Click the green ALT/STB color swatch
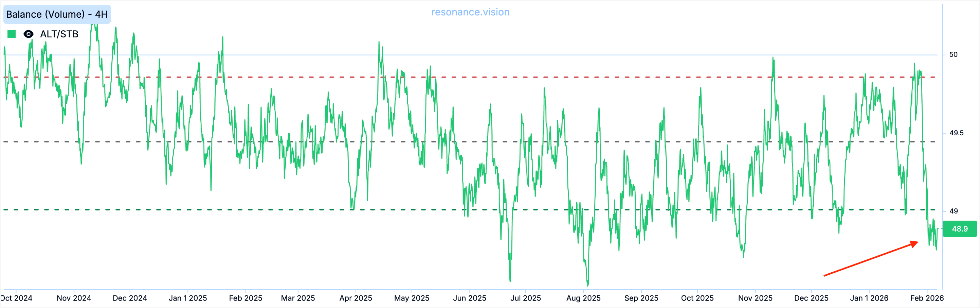The image size is (980, 308). [x=12, y=34]
